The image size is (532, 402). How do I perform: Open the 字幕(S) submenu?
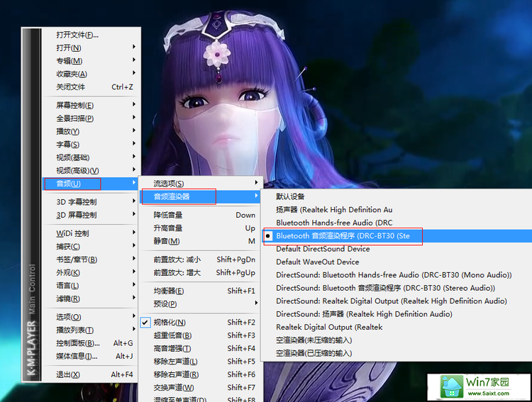(91, 145)
